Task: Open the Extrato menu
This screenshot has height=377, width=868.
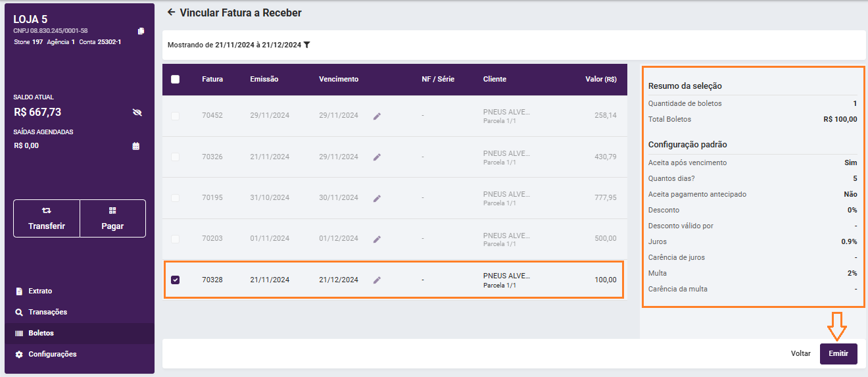Action: click(39, 291)
